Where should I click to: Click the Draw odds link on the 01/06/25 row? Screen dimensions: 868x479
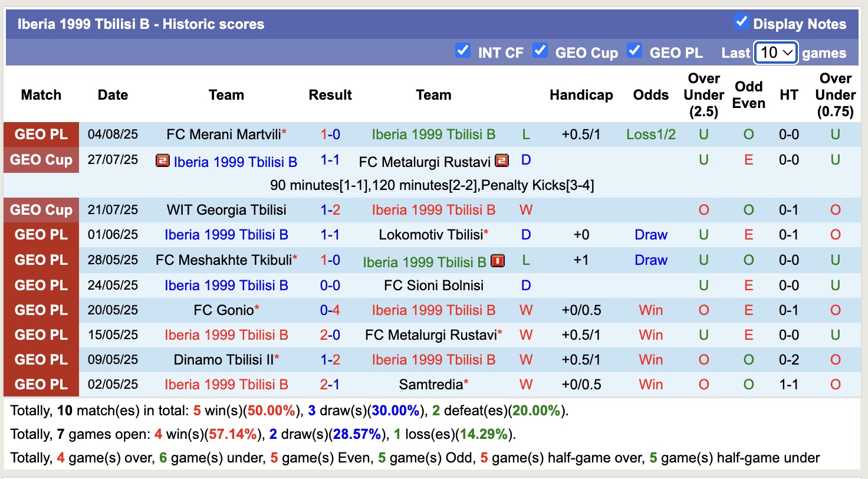(650, 234)
